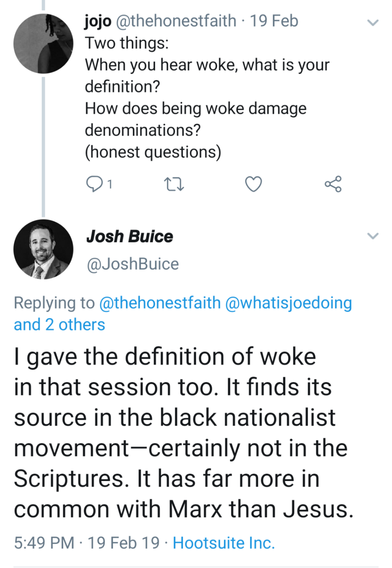Tap the 5:49 PM timestamp
The image size is (392, 568).
pos(44,543)
